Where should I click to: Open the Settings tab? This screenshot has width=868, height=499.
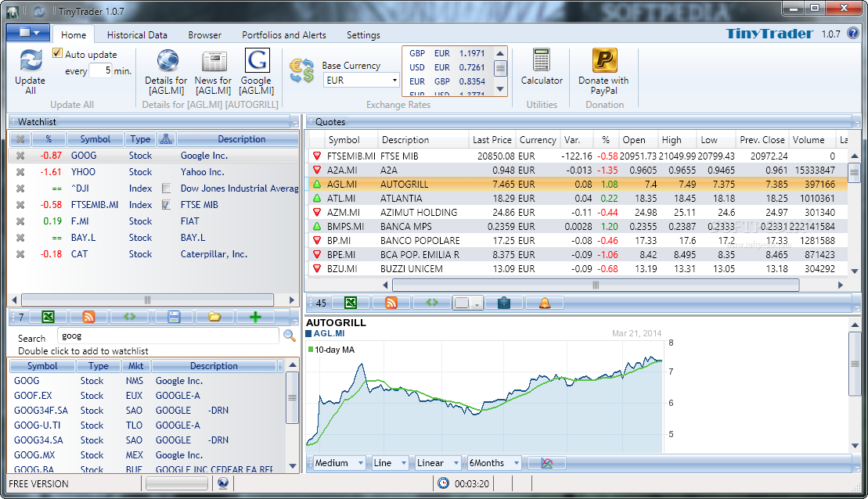click(x=363, y=34)
